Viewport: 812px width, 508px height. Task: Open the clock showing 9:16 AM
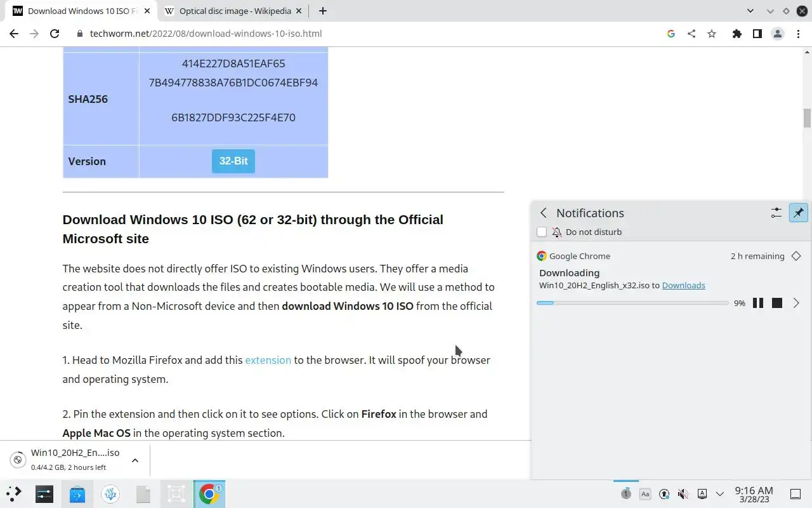click(x=754, y=494)
